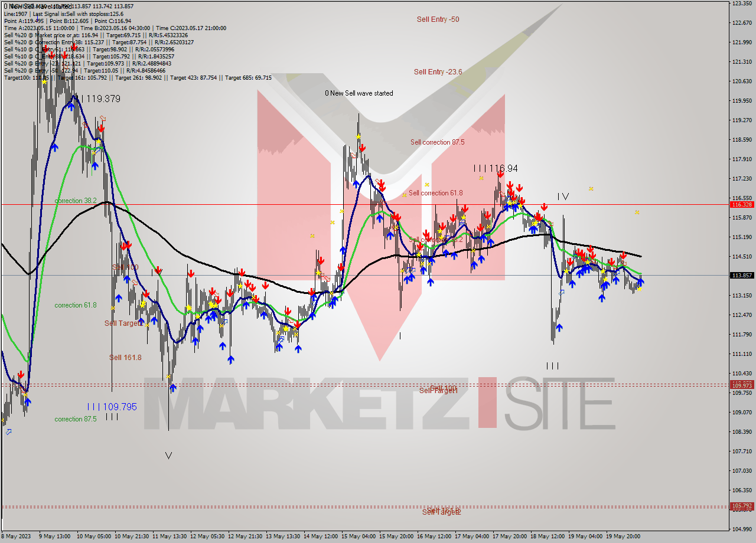Click the 'Sell 161.8' level label on left
The height and width of the screenshot is (543, 756).
pyautogui.click(x=125, y=358)
